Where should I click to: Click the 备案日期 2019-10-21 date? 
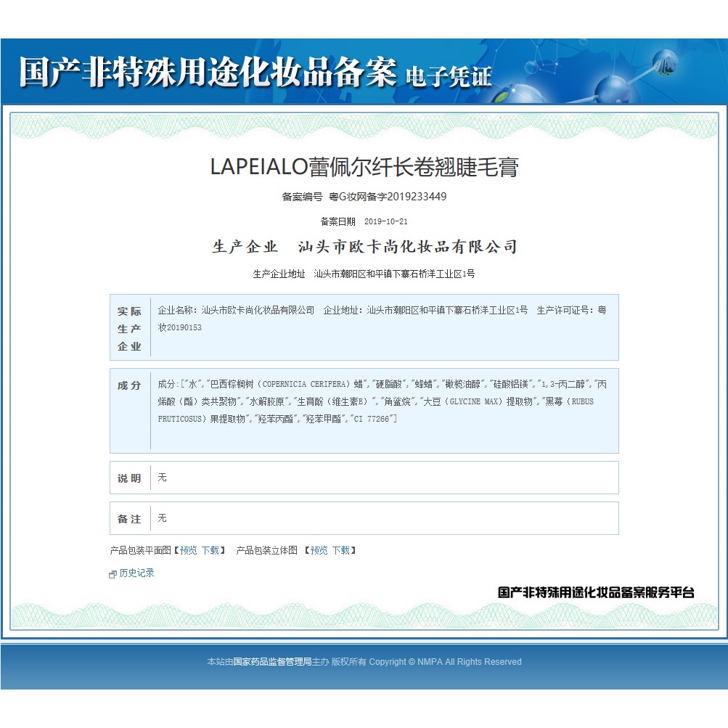click(x=364, y=221)
